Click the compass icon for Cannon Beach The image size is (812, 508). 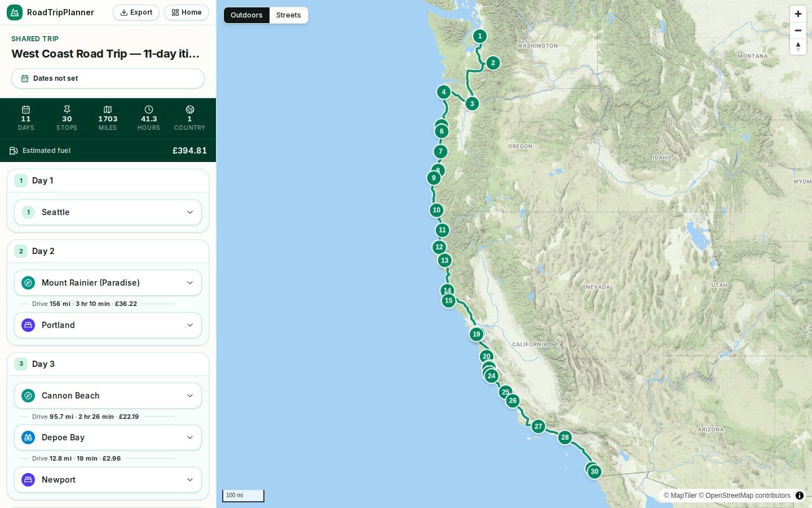[x=28, y=396]
